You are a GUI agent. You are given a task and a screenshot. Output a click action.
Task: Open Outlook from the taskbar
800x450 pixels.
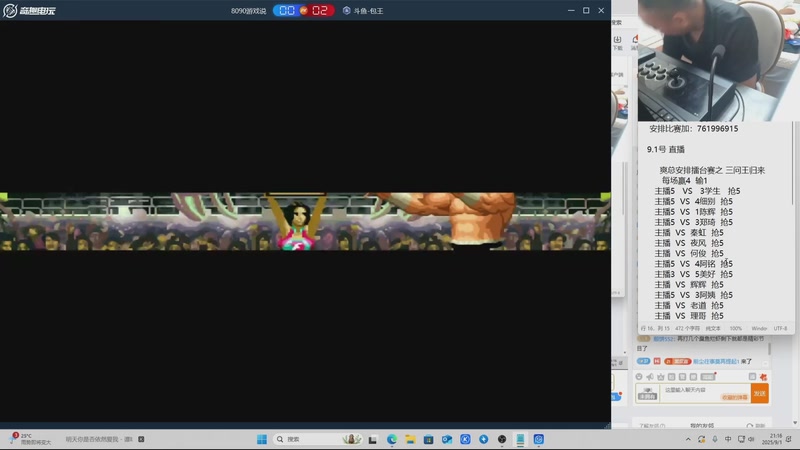pos(447,439)
